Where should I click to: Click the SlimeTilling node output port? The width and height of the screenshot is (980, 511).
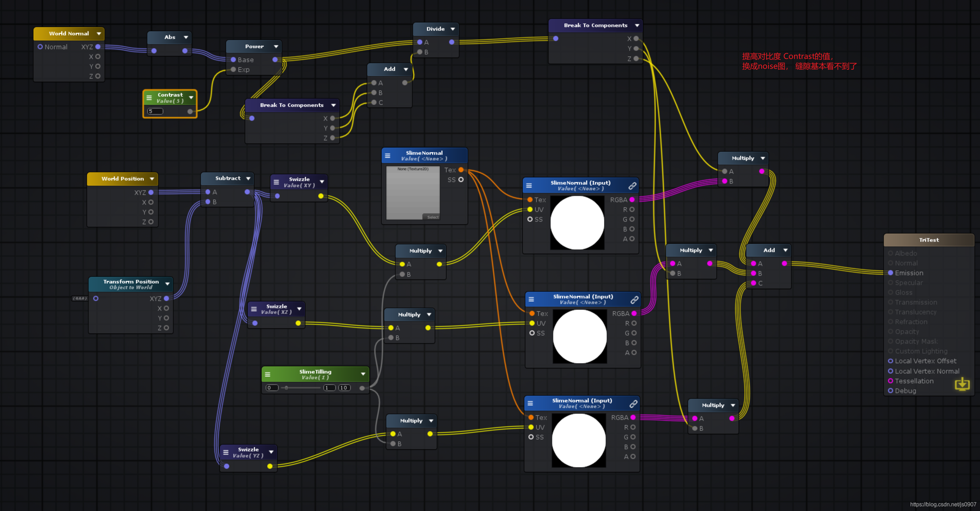pos(362,388)
